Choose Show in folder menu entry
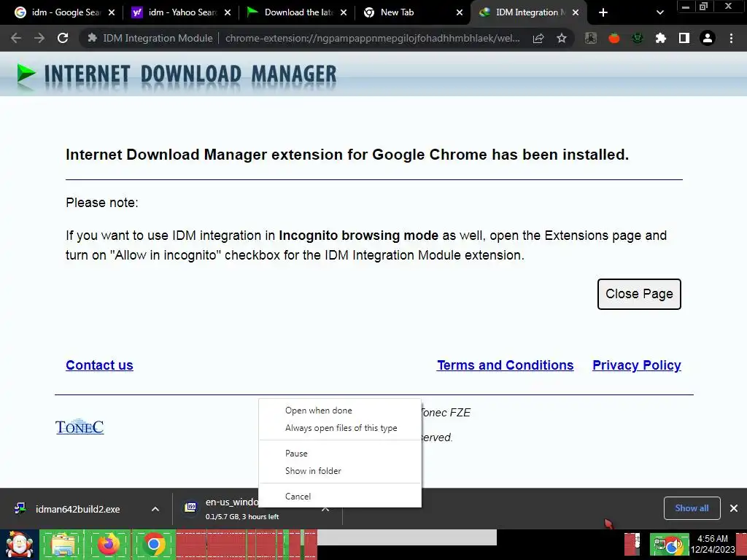Screen dimensions: 747x560 (340, 471)
